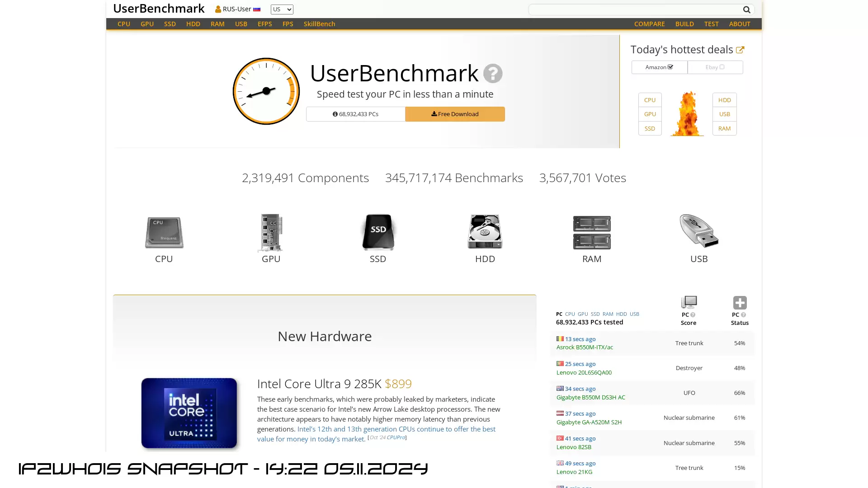Click the help icon next to PC Score
This screenshot has height=488, width=868.
click(x=693, y=315)
